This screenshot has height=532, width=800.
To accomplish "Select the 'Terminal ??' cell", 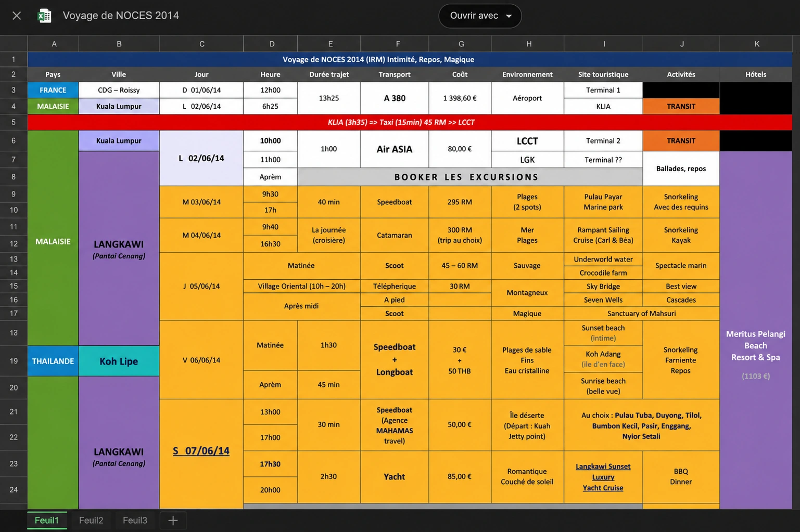I will 603,160.
